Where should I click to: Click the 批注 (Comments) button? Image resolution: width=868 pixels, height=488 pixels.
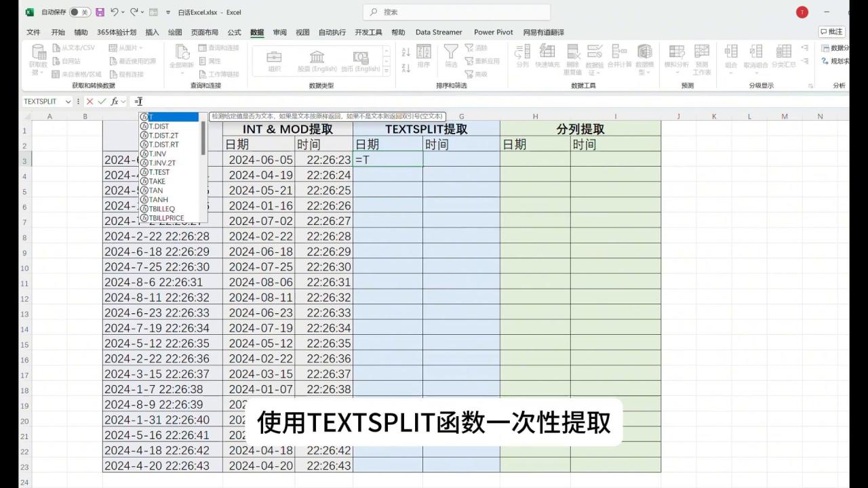(832, 32)
